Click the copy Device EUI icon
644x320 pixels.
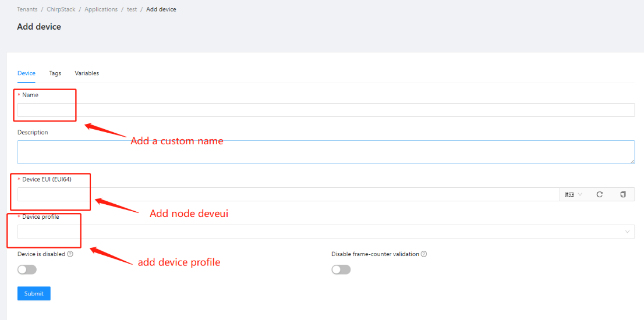622,194
